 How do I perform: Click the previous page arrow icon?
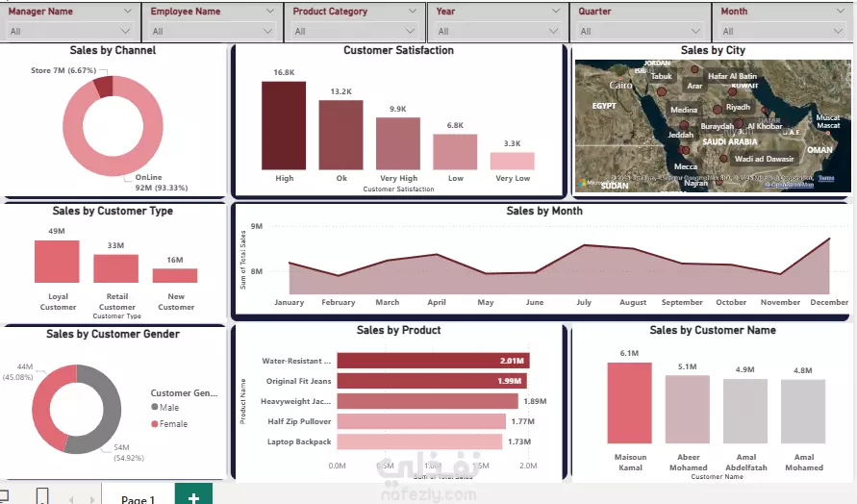pyautogui.click(x=71, y=499)
